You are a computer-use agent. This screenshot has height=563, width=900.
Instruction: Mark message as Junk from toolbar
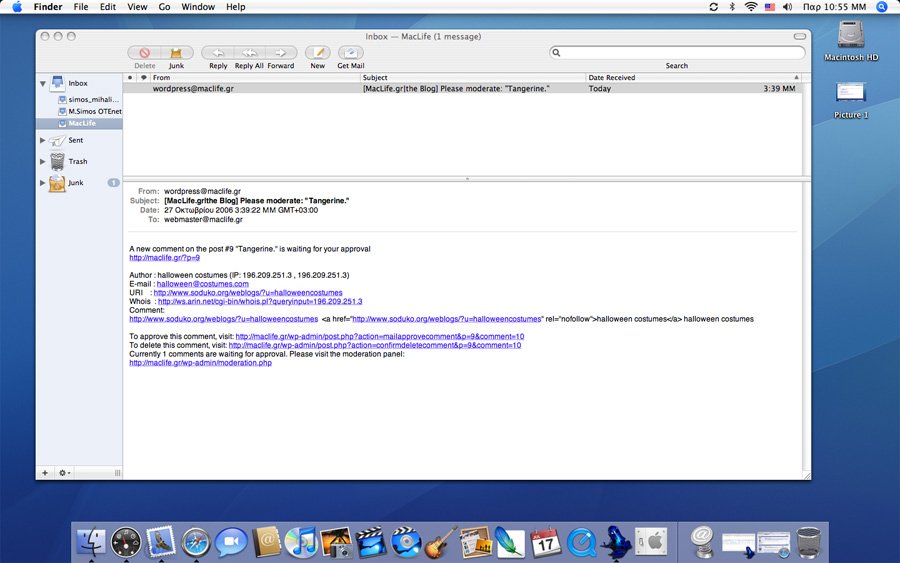coord(176,53)
